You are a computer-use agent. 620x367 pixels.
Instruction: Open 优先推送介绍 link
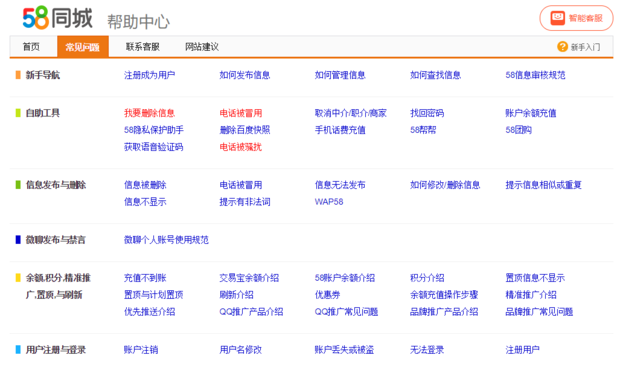pyautogui.click(x=149, y=312)
